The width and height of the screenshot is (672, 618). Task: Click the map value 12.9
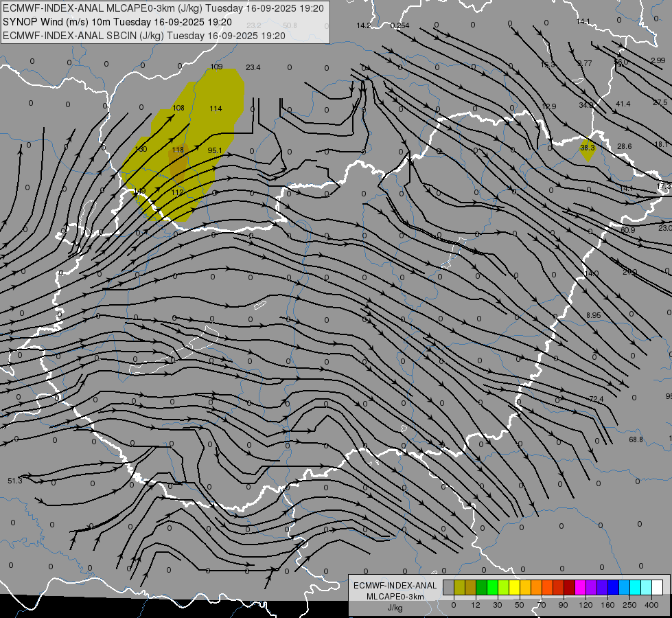tap(548, 106)
